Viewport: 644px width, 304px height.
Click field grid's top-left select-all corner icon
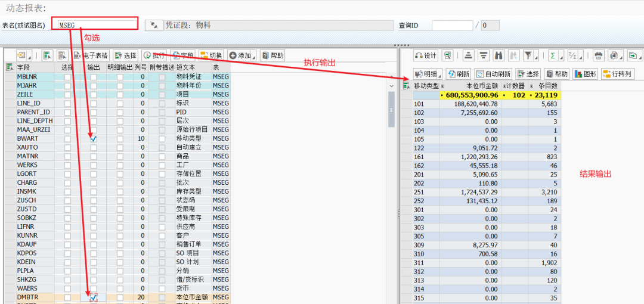[9, 67]
